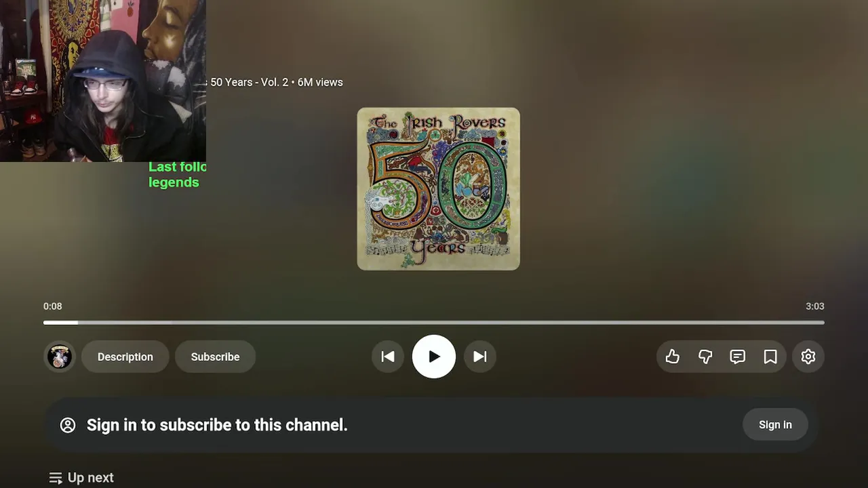The image size is (868, 488).
Task: Dislike the video with thumbs down
Action: click(705, 357)
